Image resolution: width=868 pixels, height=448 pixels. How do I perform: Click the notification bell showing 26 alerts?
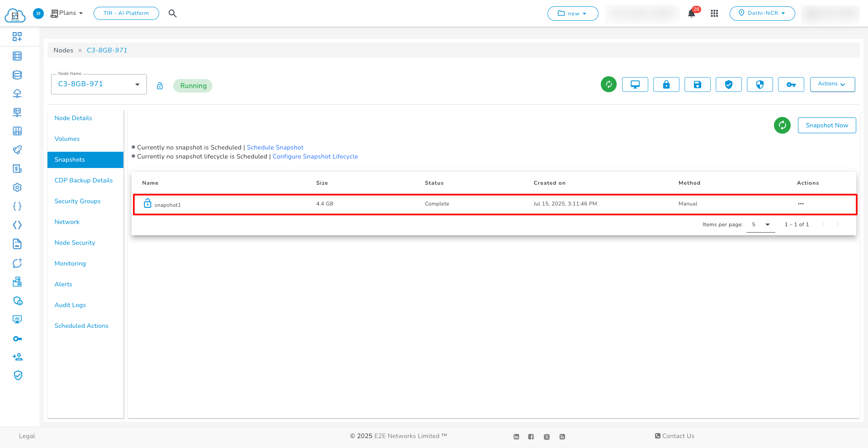[x=691, y=13]
